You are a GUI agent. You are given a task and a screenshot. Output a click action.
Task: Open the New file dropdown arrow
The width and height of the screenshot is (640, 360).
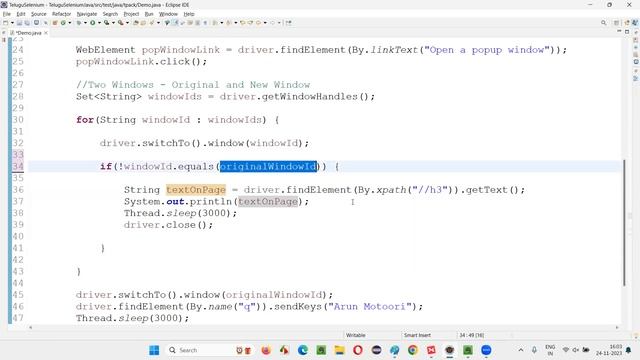(x=12, y=23)
